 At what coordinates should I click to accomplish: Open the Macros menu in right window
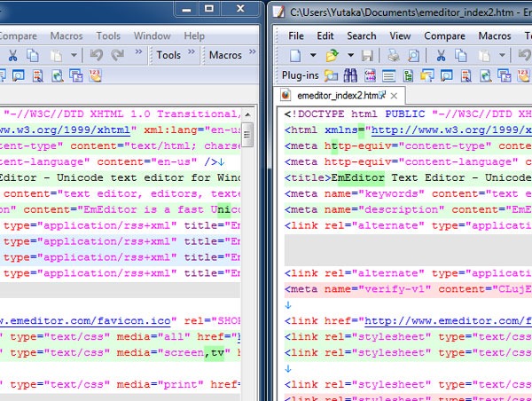tap(495, 36)
